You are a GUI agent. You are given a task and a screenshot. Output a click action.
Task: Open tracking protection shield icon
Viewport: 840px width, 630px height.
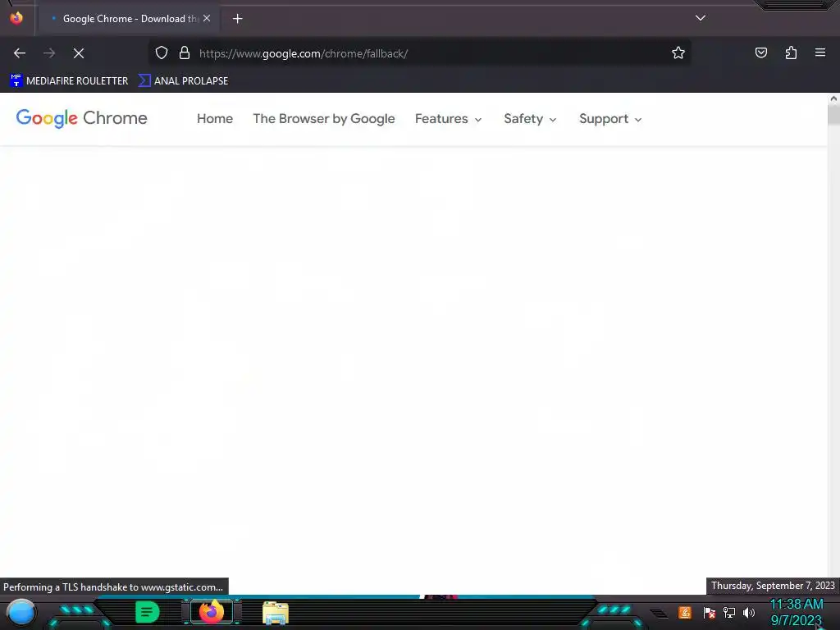[x=162, y=53]
